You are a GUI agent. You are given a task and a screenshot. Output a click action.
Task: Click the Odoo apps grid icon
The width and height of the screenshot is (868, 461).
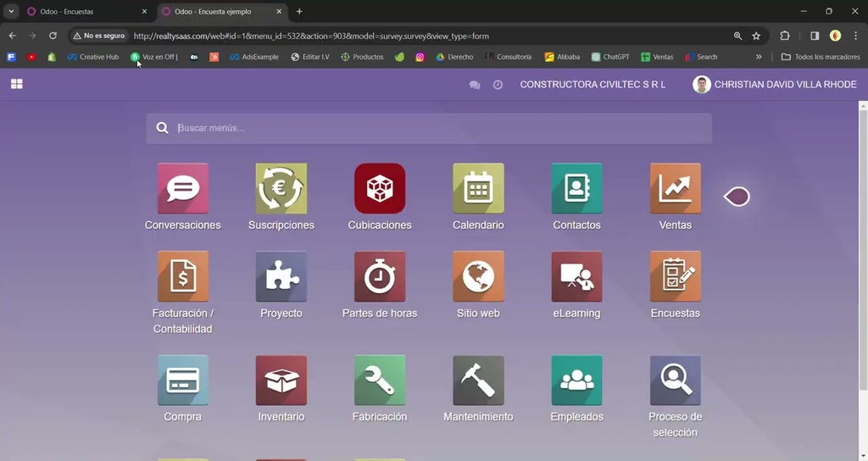(17, 84)
